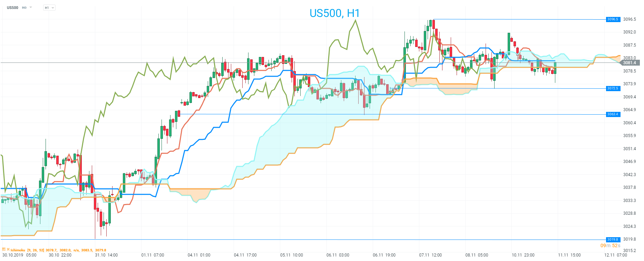Click the candle countdown timer
The height and width of the screenshot is (261, 644).
[610, 245]
